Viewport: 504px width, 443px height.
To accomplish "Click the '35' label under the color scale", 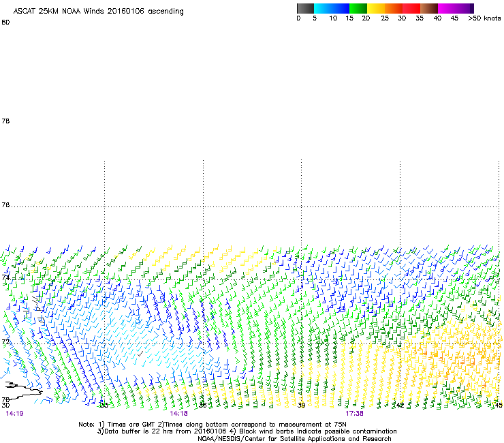I will [x=420, y=18].
